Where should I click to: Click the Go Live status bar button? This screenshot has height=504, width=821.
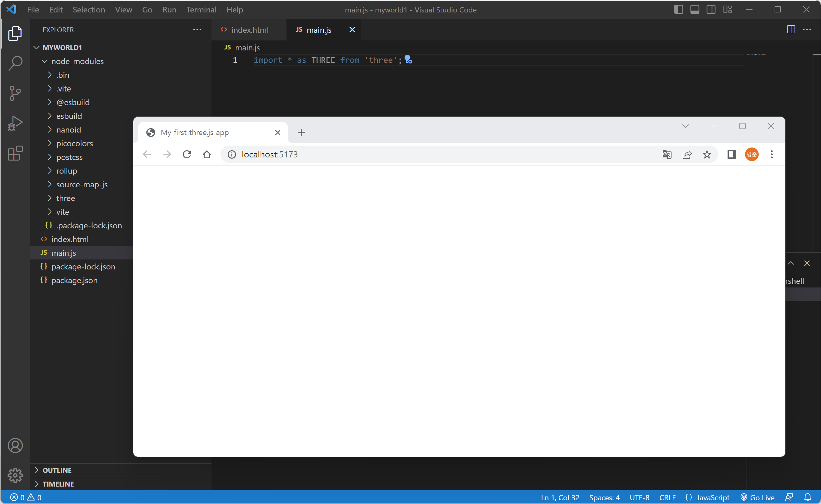click(x=757, y=497)
